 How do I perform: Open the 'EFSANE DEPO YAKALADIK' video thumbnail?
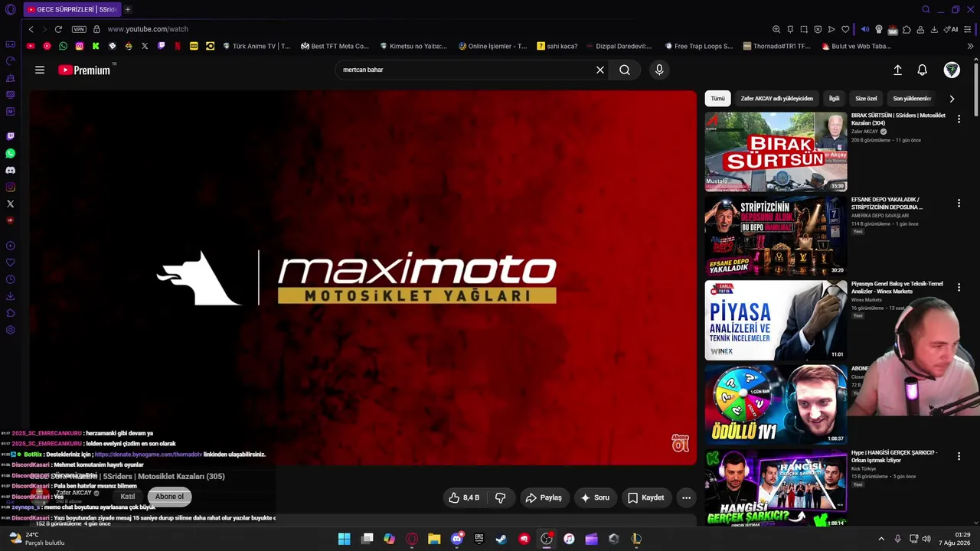click(x=776, y=236)
